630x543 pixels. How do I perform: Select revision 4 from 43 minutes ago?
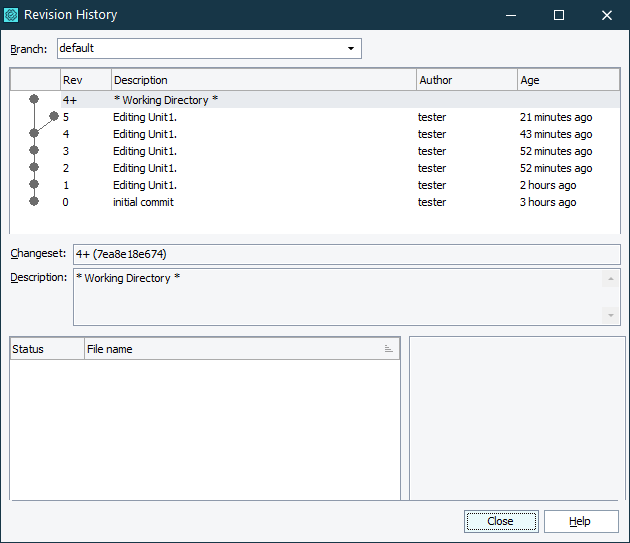click(x=145, y=134)
